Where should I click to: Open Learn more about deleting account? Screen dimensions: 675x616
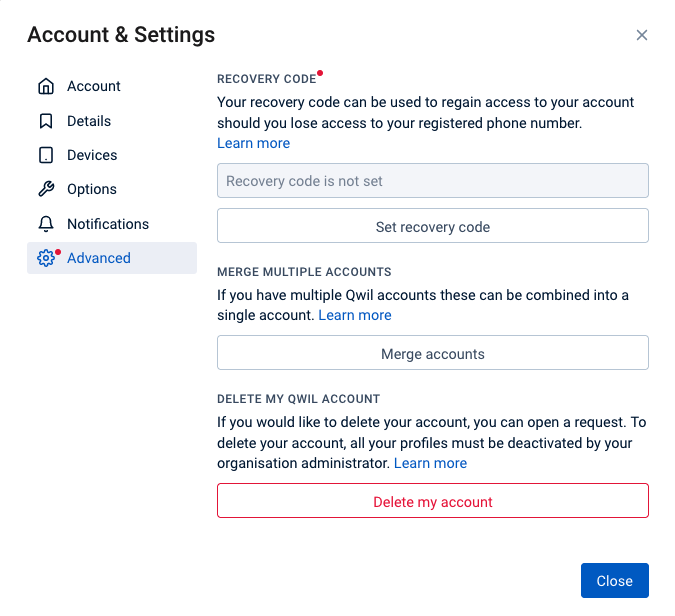tap(430, 463)
